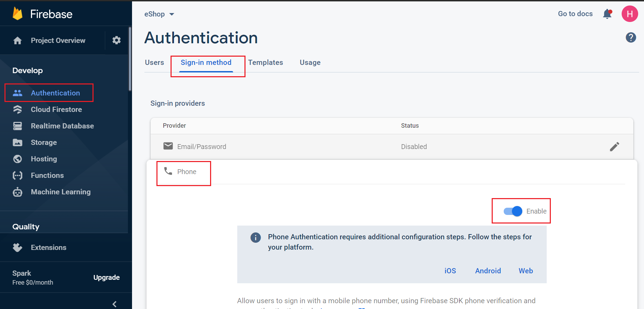Click the Firebase logo

(18, 14)
